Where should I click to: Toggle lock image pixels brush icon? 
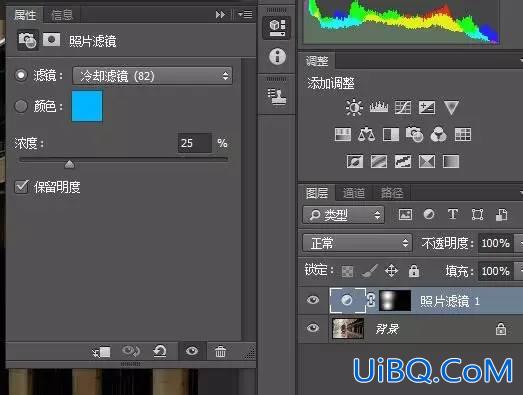[370, 271]
